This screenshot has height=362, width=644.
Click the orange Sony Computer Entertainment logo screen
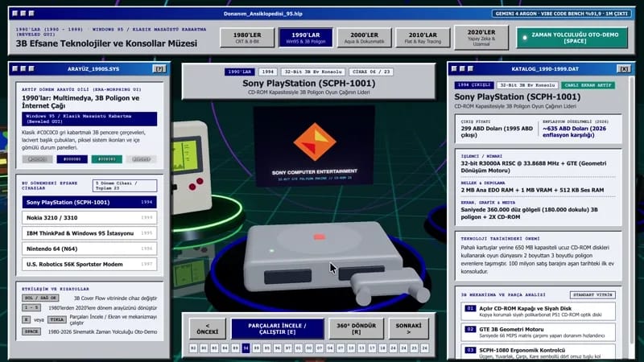tap(314, 146)
